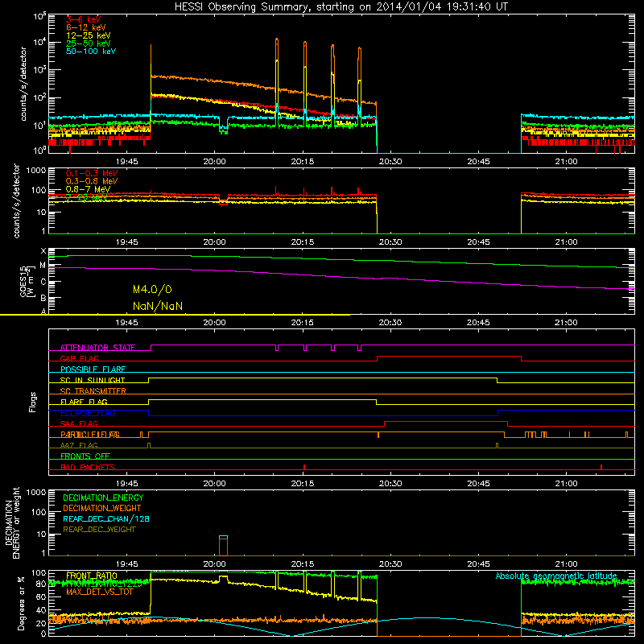This screenshot has height=644, width=644.
Task: Click the POSSIBLE_FLARE flag label
Action: [x=93, y=369]
